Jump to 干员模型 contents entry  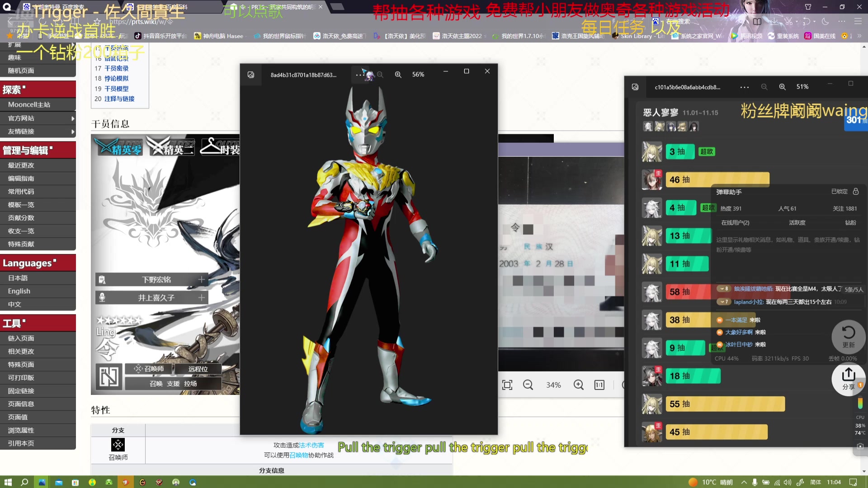116,89
